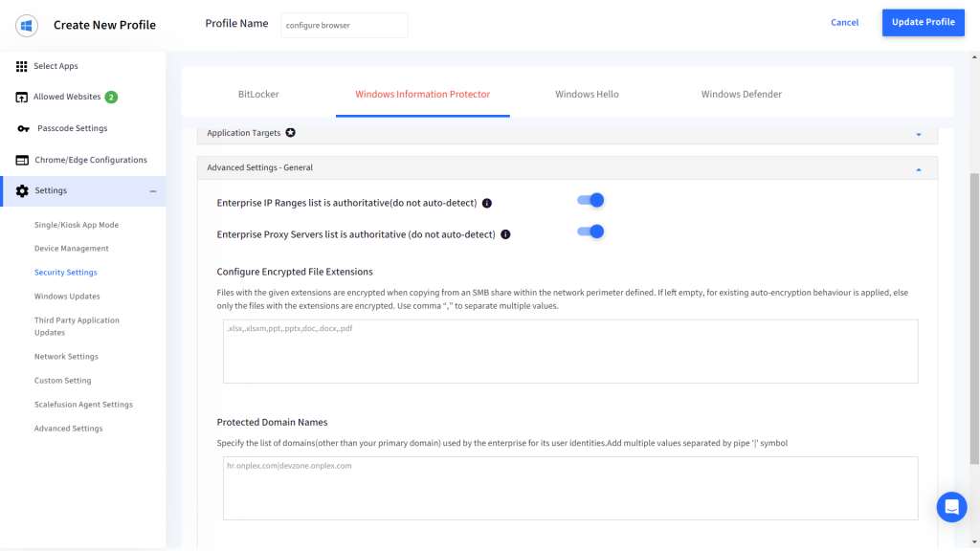The width and height of the screenshot is (980, 551).
Task: Click info icon beside Enterprise Proxy Servers
Action: [x=505, y=234]
